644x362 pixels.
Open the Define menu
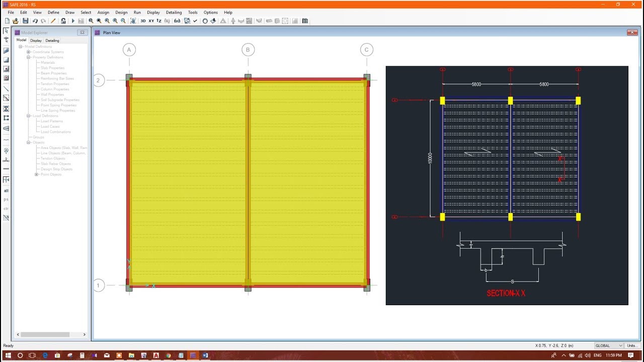pyautogui.click(x=54, y=12)
